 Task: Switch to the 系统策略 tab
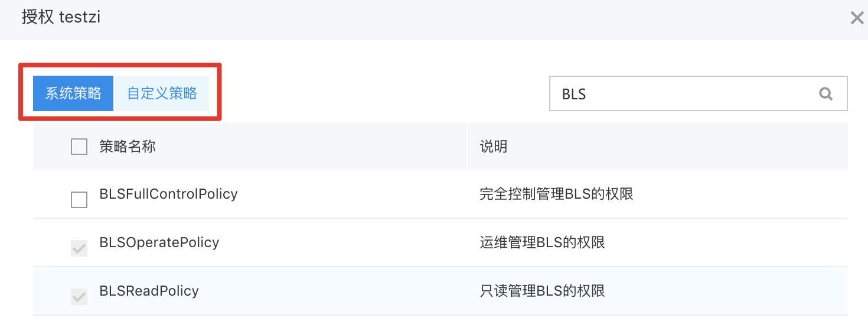(73, 93)
